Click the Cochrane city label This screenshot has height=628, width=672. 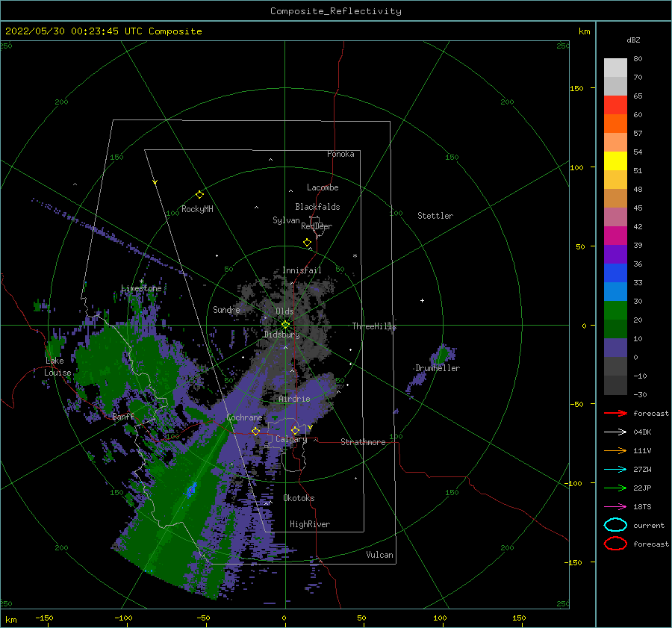click(244, 417)
